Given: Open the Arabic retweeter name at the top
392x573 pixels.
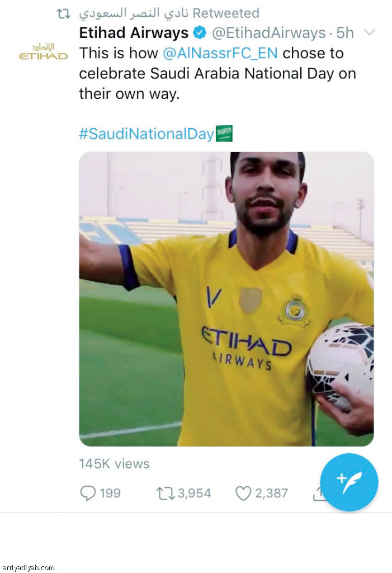Looking at the screenshot, I should [x=134, y=13].
